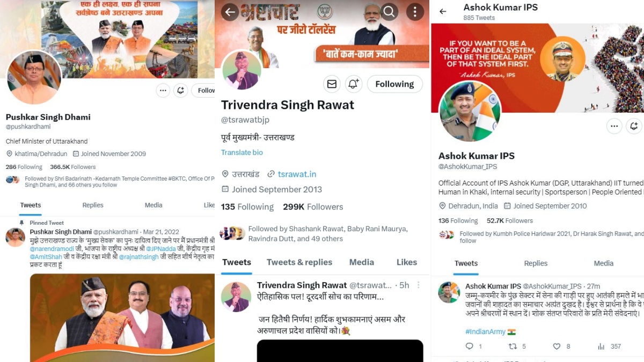The image size is (644, 362).
Task: Open more options menu on Pushkar Singh Dhami profile
Action: point(163,91)
